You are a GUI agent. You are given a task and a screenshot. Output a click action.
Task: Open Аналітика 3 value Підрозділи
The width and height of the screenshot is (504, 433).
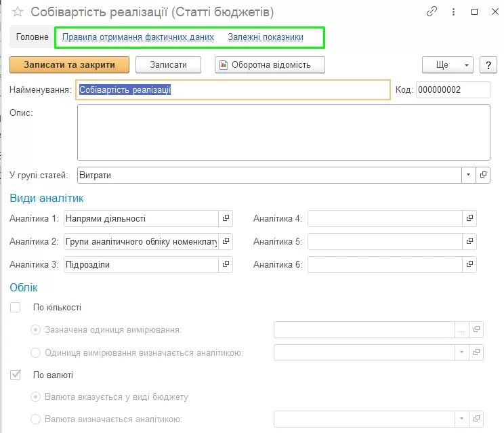pyautogui.click(x=226, y=264)
